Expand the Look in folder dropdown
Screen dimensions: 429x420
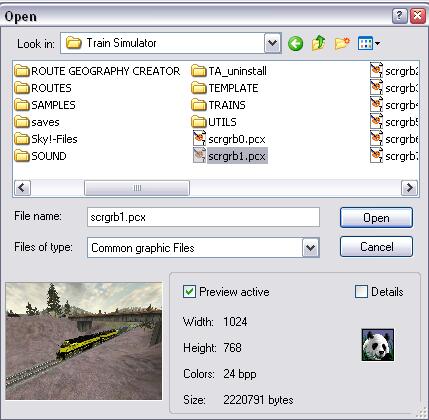click(x=273, y=43)
